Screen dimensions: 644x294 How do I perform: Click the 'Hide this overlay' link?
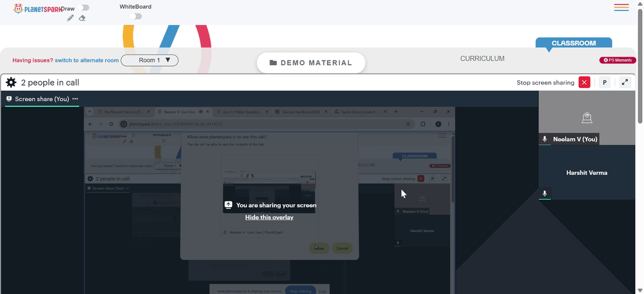[269, 217]
